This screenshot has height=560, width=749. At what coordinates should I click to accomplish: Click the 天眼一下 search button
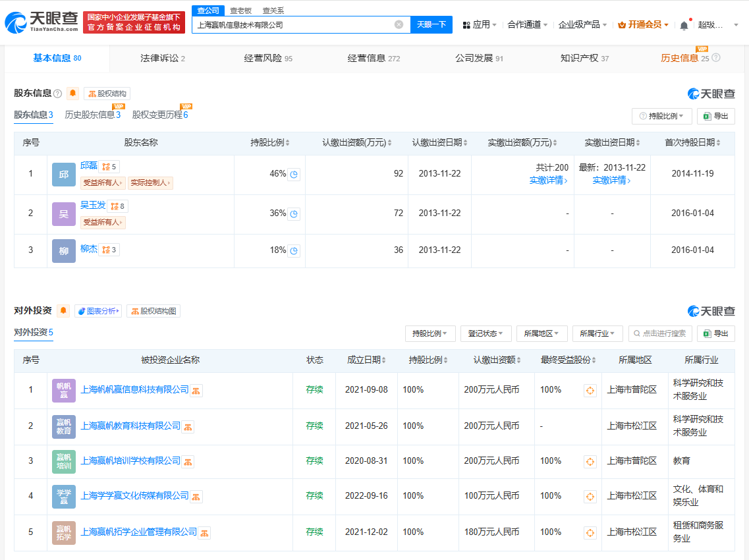click(x=431, y=25)
